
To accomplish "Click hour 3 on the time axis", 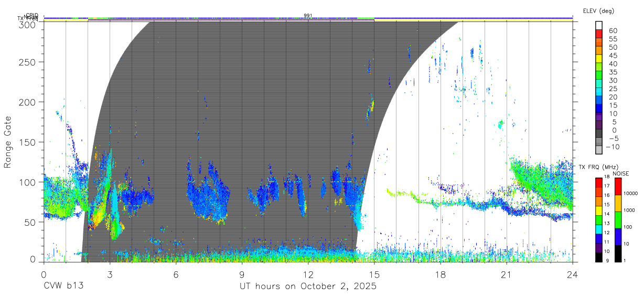I will pos(110,274).
